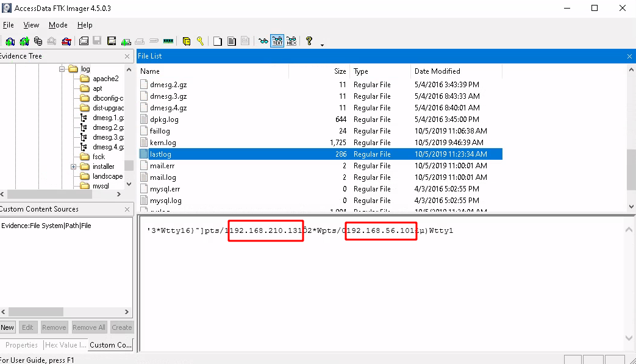The height and width of the screenshot is (364, 636).
Task: Open the View menu
Action: 31,25
